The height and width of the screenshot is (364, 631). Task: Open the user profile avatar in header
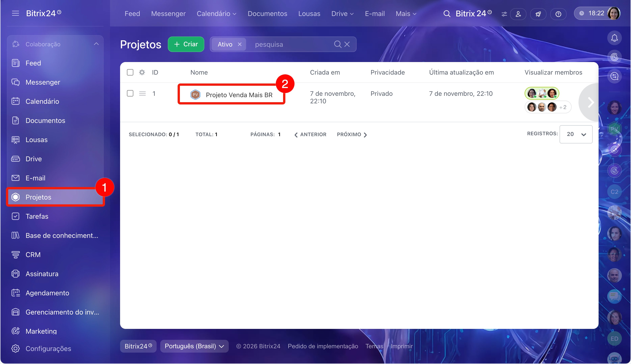click(x=614, y=13)
